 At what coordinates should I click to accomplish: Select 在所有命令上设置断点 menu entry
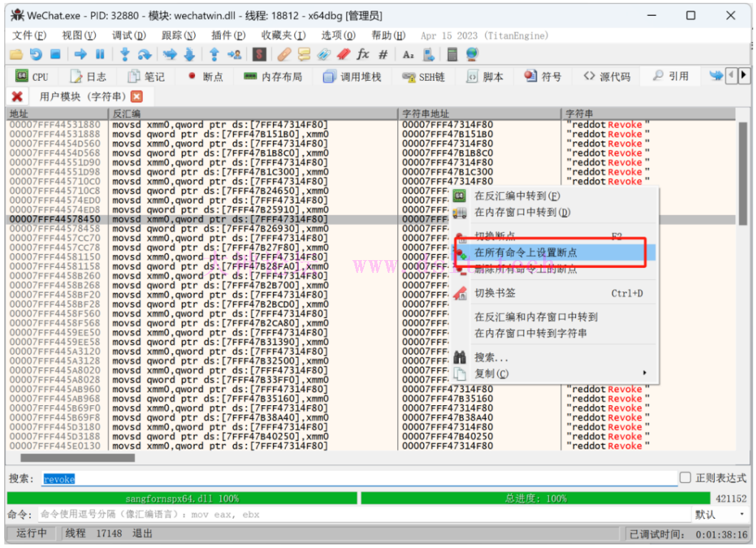click(554, 252)
